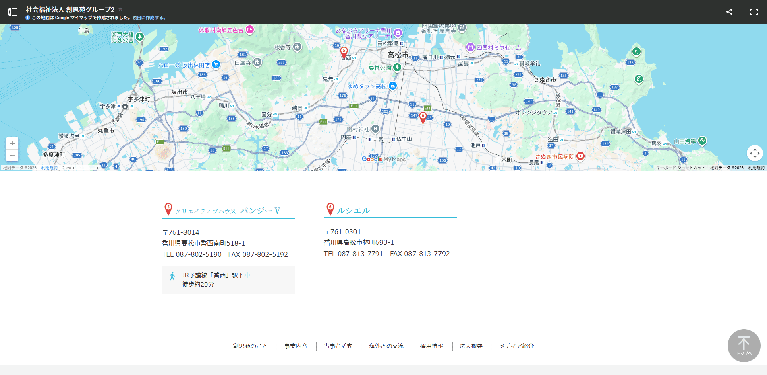The image size is (767, 375).
Task: View the map in fullscreen mode
Action: tap(754, 12)
